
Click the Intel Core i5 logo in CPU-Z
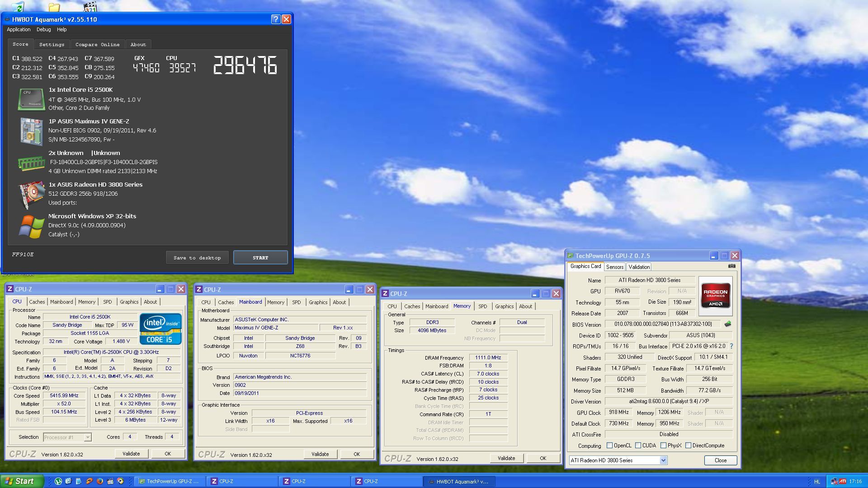point(160,328)
